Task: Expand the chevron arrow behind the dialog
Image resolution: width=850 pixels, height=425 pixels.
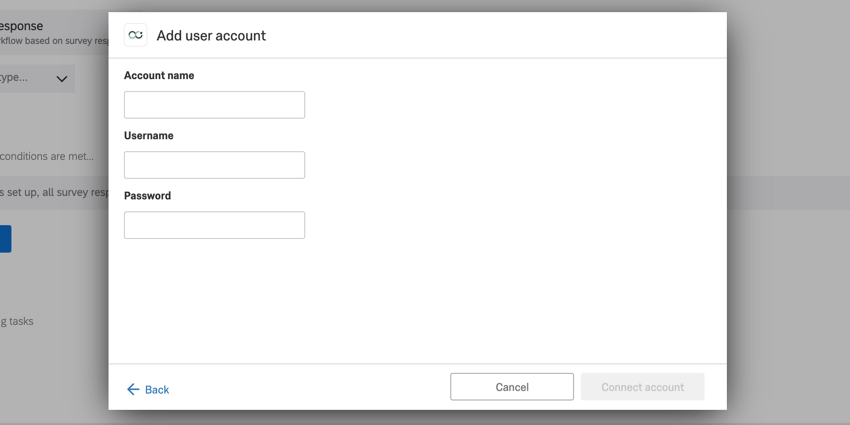Action: tap(62, 79)
